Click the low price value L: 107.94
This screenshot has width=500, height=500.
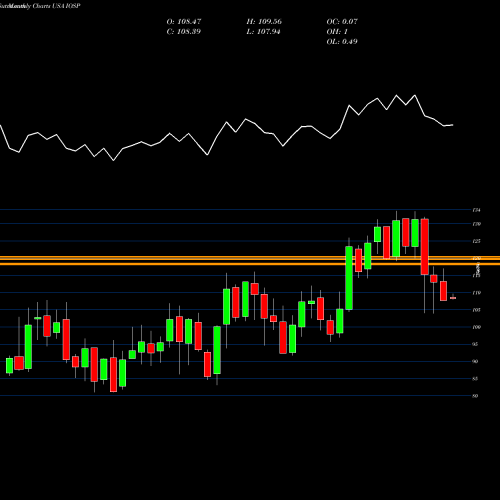[x=263, y=32]
